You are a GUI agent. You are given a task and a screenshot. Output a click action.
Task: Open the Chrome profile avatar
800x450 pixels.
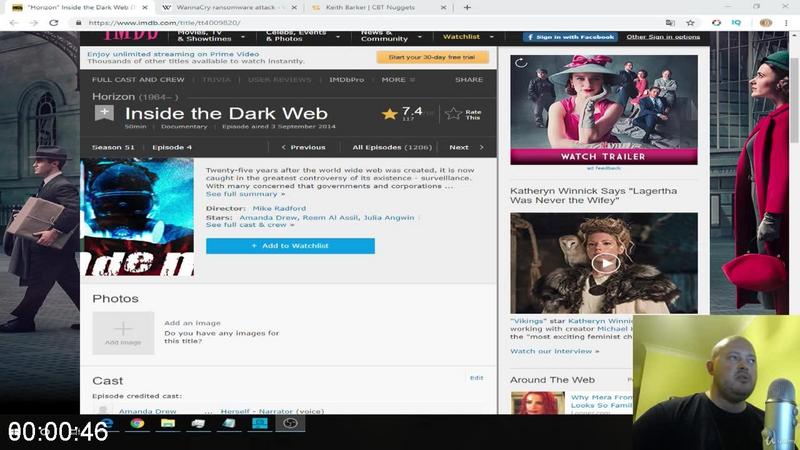tap(766, 23)
